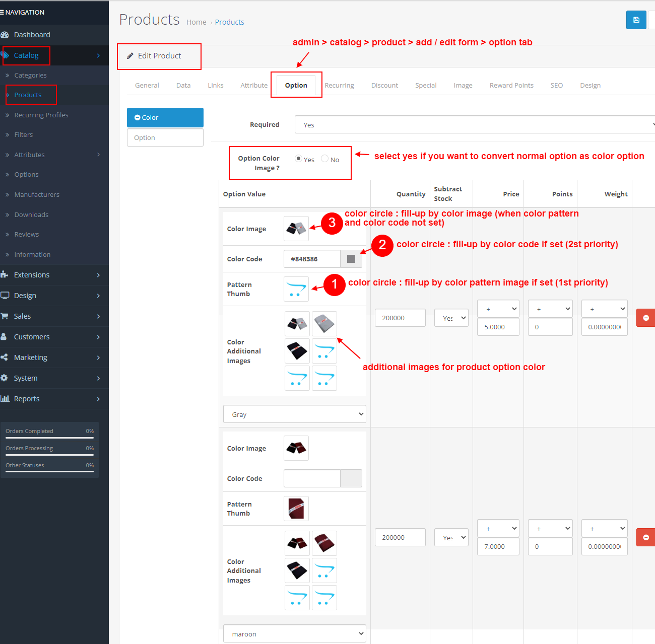Image resolution: width=655 pixels, height=644 pixels.
Task: Click the Downloads item in the sidebar
Action: 32,214
